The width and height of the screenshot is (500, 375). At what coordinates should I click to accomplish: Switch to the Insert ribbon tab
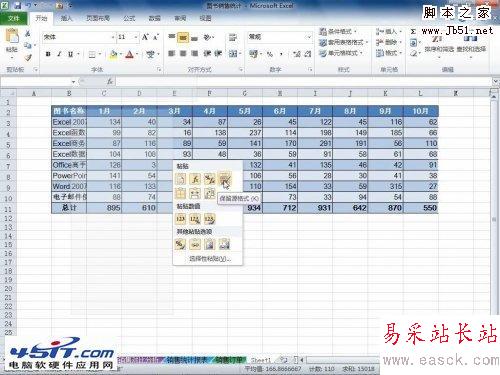66,18
